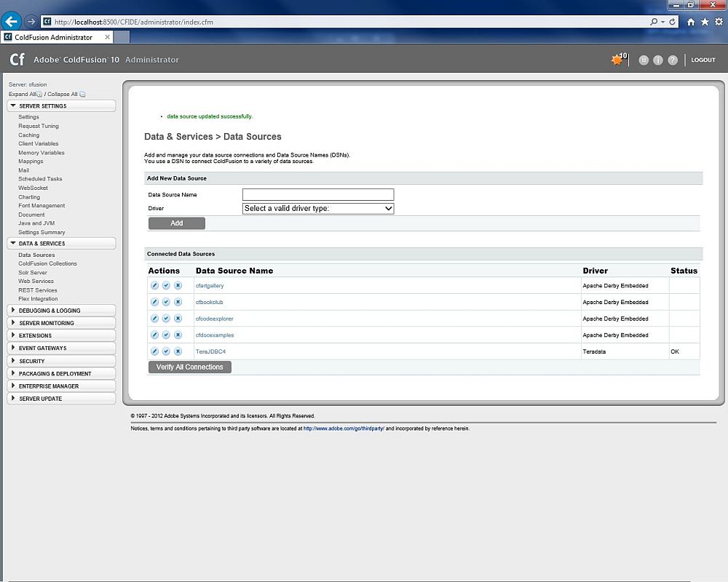Screen dimensions: 728x582
Task: Open the Help question mark icon
Action: click(673, 60)
